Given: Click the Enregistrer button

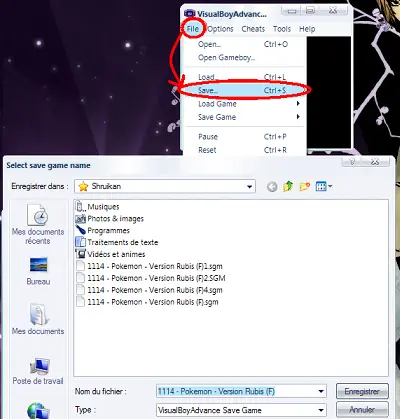Looking at the screenshot, I should pos(362,391).
